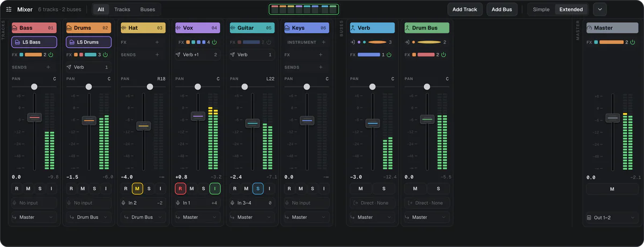The image size is (644, 247).
Task: Click the piano icon on the LS Drums slot
Action: pos(72,42)
